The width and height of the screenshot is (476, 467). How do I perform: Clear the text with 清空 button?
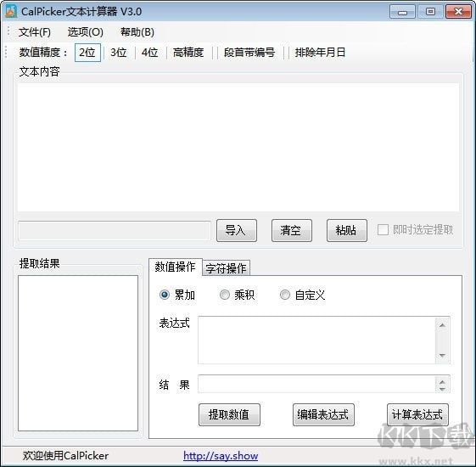291,231
